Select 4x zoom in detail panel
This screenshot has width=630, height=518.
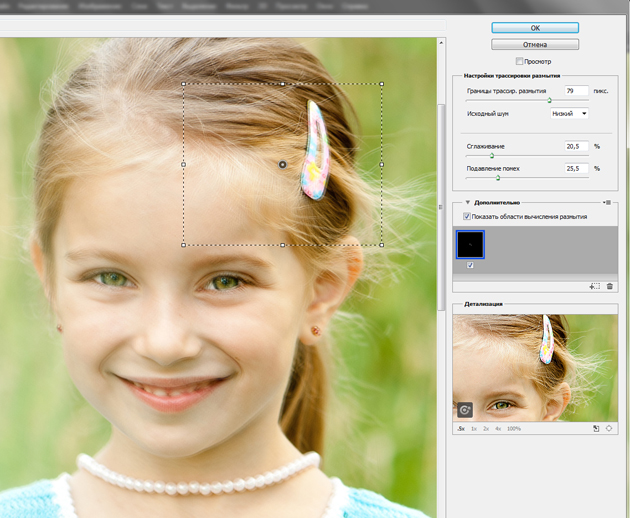[x=498, y=428]
